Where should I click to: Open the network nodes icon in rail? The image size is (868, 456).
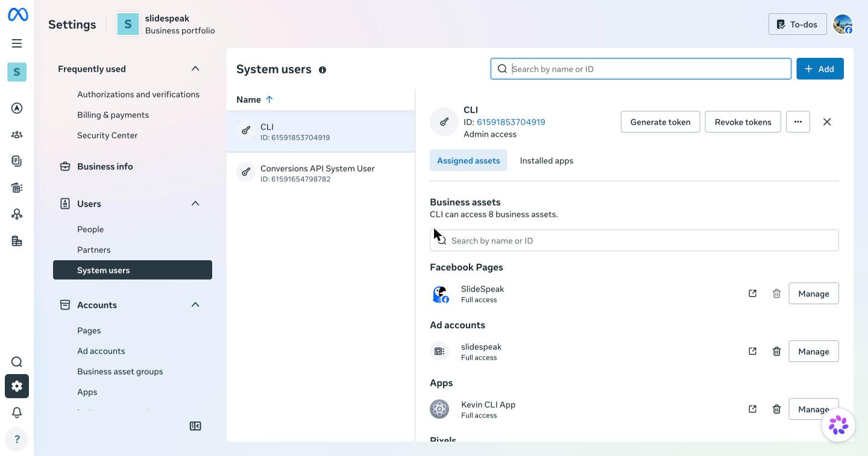(x=17, y=214)
